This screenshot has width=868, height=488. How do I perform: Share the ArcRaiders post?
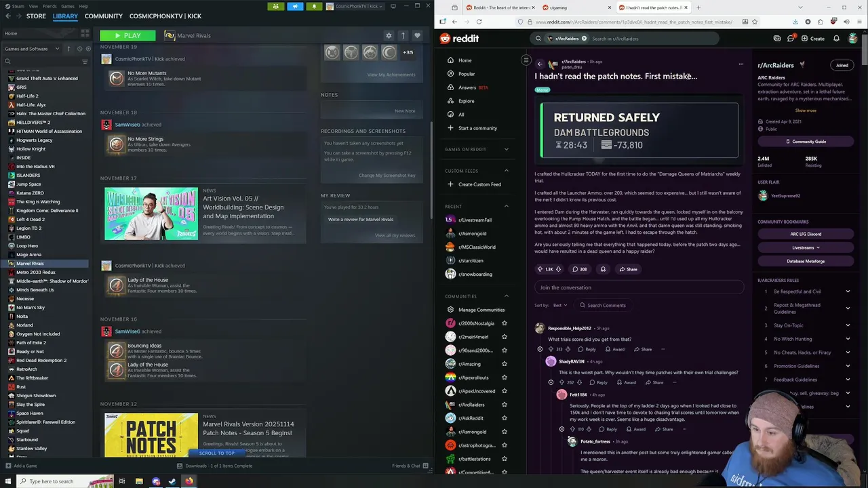[x=627, y=269]
